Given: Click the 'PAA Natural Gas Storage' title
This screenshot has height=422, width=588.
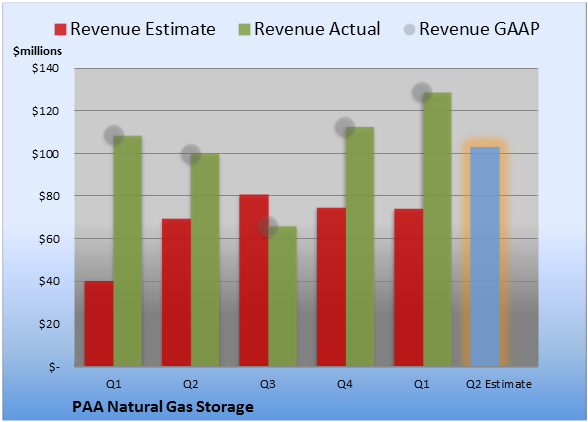Looking at the screenshot, I should (163, 407).
